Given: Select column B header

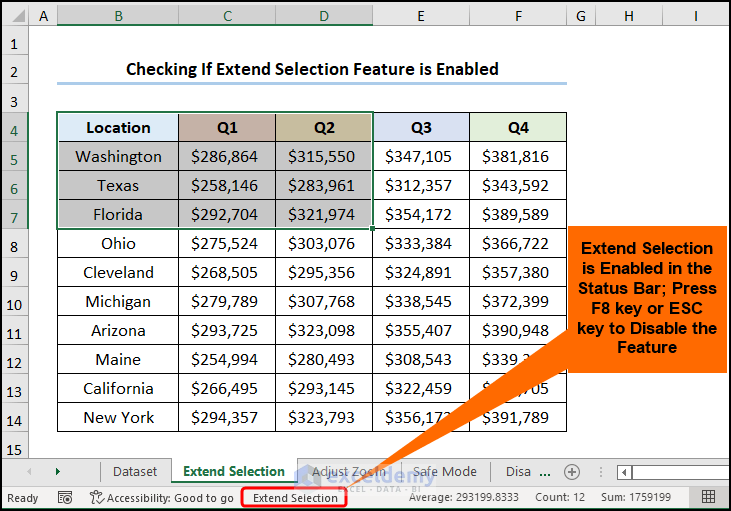Looking at the screenshot, I should click(x=118, y=16).
